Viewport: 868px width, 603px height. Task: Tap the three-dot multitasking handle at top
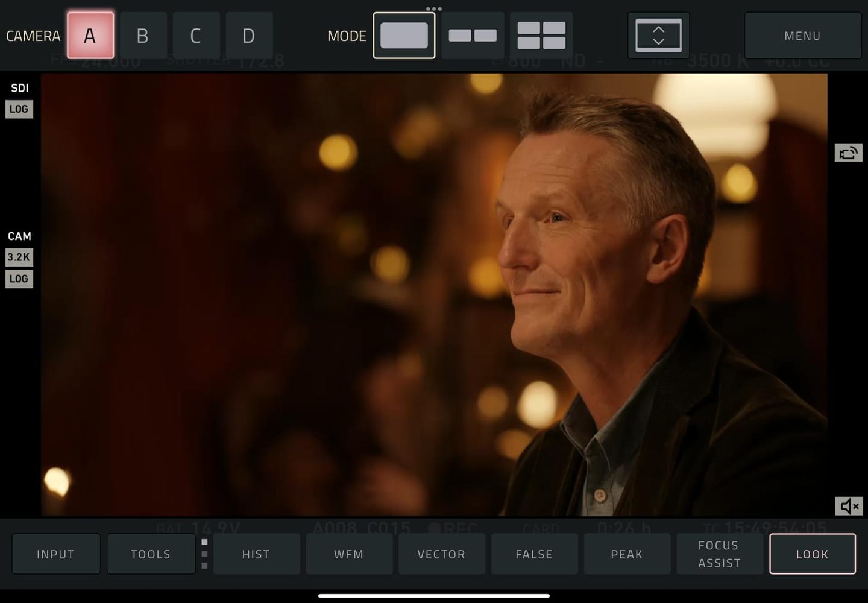tap(434, 9)
